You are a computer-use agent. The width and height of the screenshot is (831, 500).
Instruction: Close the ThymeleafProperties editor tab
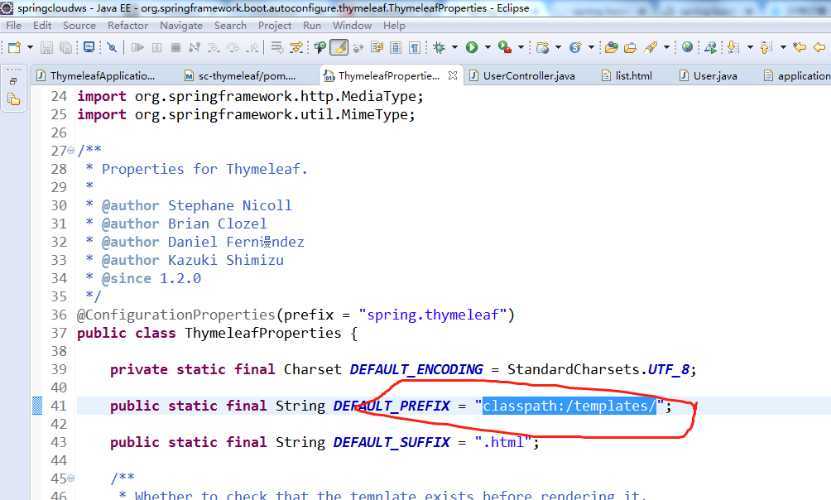coord(453,75)
